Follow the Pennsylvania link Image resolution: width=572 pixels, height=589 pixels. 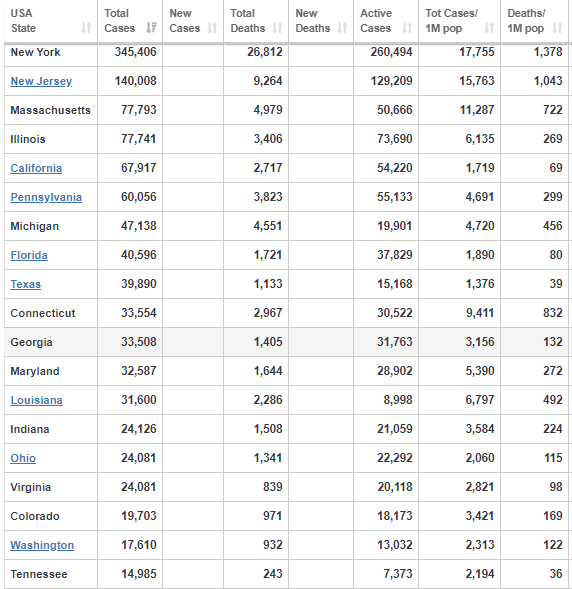[x=46, y=197]
